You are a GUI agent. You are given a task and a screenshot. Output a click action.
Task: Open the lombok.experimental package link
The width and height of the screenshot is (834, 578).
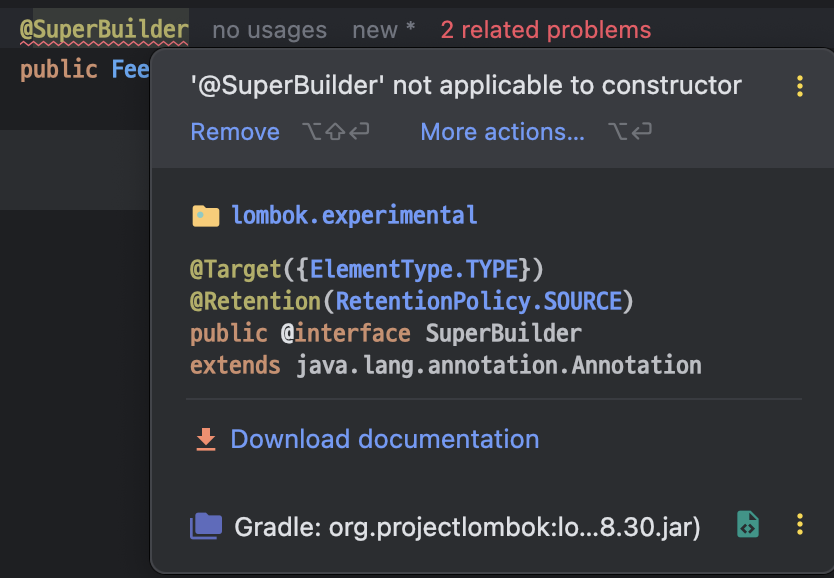(x=354, y=215)
